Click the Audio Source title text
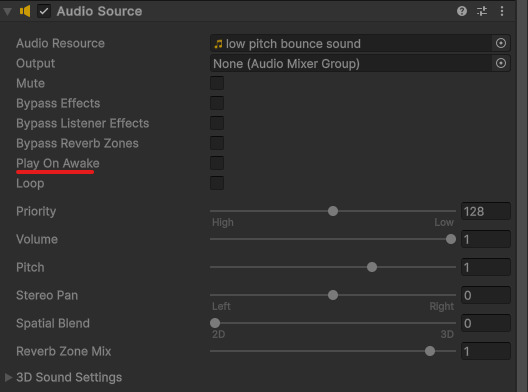Viewport: 528px width, 392px height. pos(99,11)
